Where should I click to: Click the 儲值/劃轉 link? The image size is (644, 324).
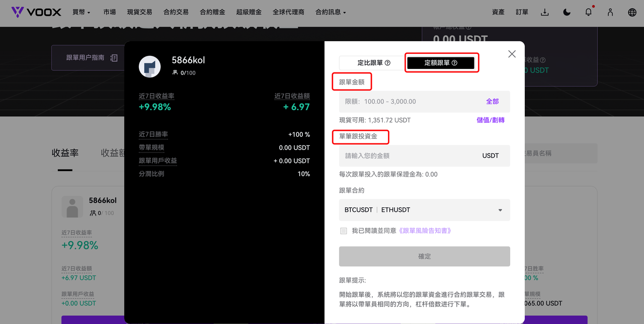[491, 120]
